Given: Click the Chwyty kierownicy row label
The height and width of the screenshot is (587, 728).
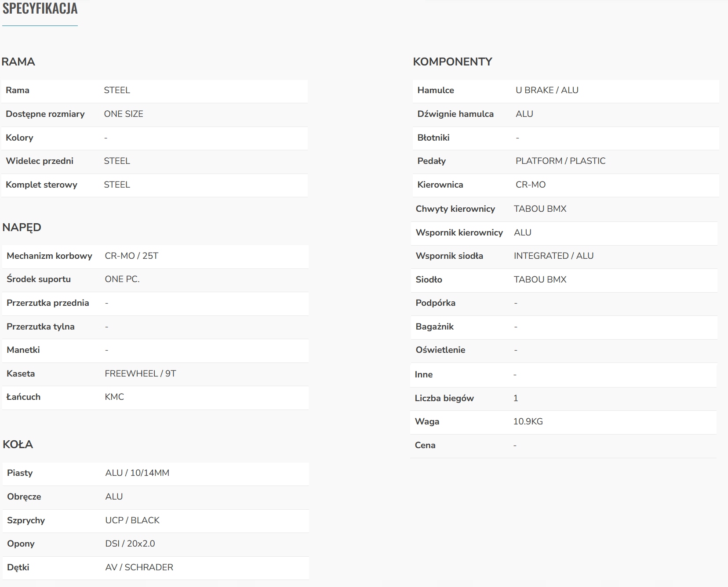Looking at the screenshot, I should (x=455, y=209).
